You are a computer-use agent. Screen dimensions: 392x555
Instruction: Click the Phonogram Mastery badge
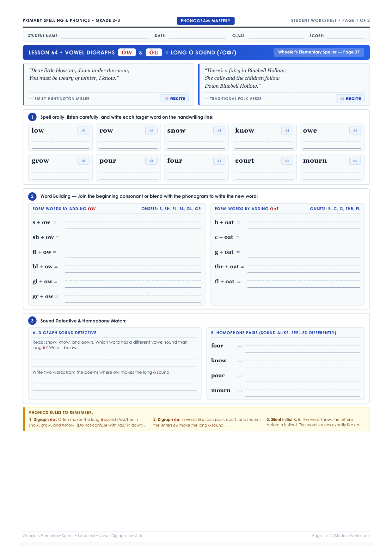click(205, 21)
